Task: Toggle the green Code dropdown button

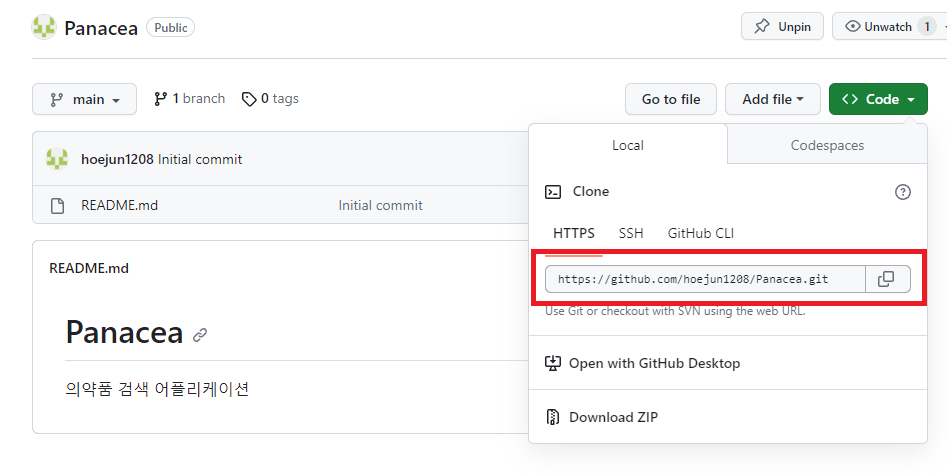Action: (x=878, y=99)
